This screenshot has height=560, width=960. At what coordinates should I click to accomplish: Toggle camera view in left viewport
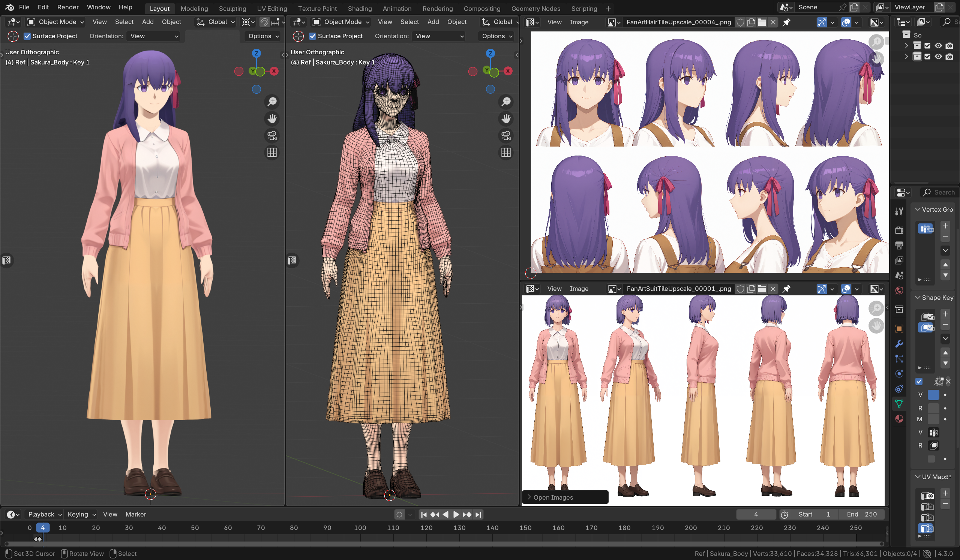272,136
